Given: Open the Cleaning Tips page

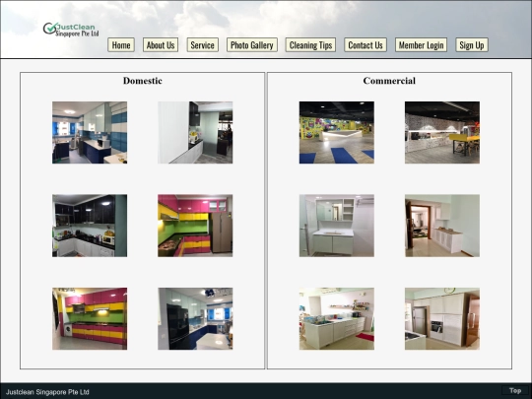Looking at the screenshot, I should pos(310,44).
